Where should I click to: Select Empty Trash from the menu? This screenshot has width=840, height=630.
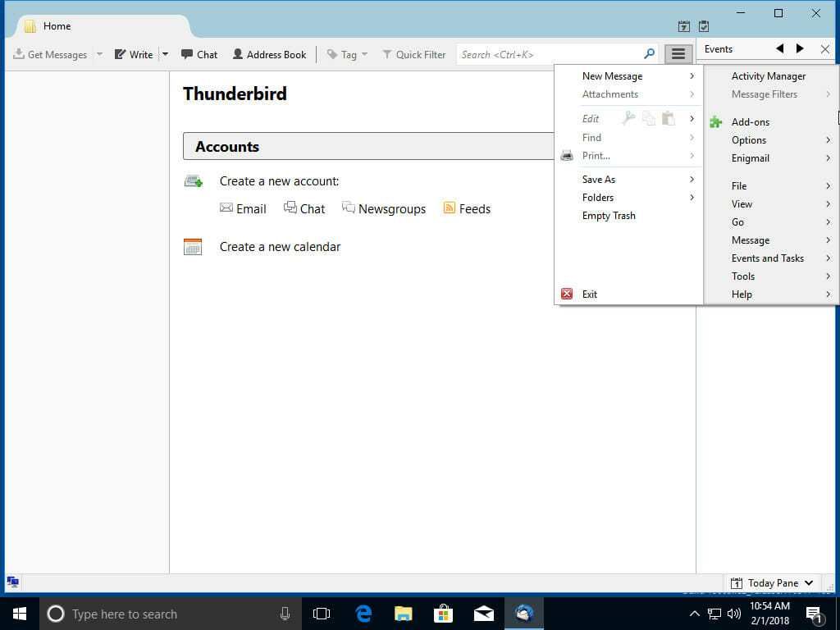609,216
